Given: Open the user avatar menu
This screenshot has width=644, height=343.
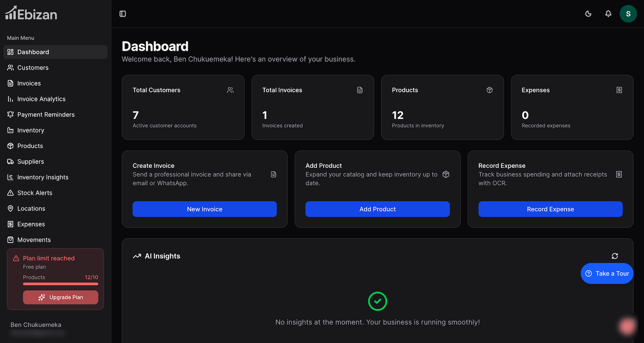Looking at the screenshot, I should click(628, 14).
